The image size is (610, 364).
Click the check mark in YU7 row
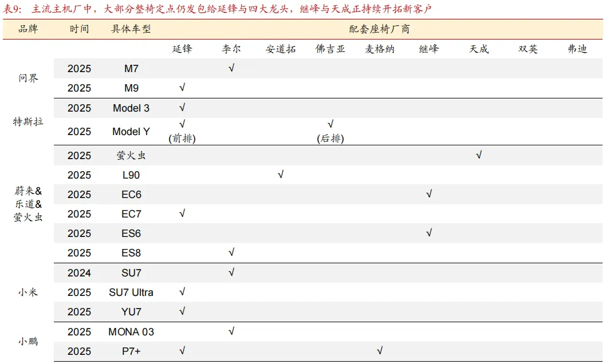tap(182, 311)
